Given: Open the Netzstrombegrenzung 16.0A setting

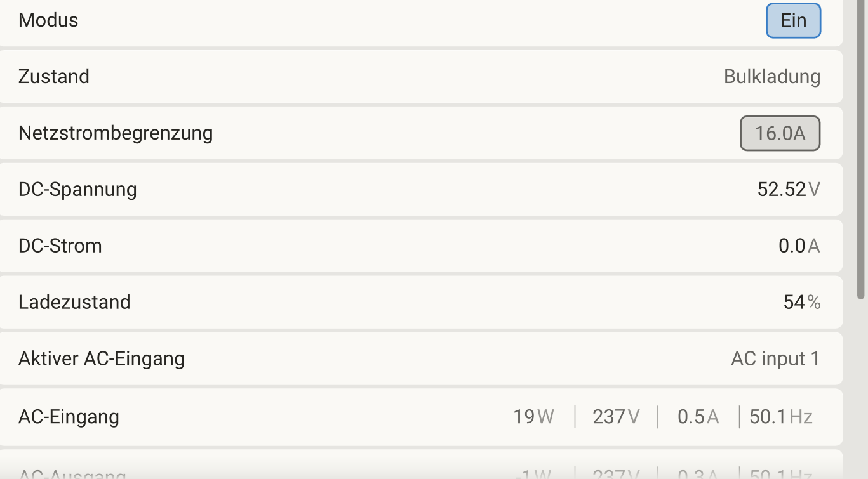Looking at the screenshot, I should tap(780, 133).
